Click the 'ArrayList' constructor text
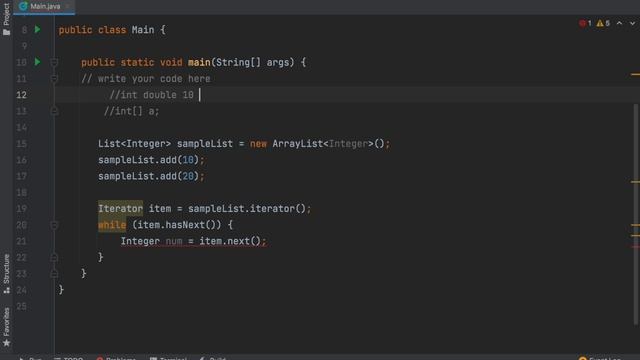The height and width of the screenshot is (360, 640). click(x=298, y=144)
